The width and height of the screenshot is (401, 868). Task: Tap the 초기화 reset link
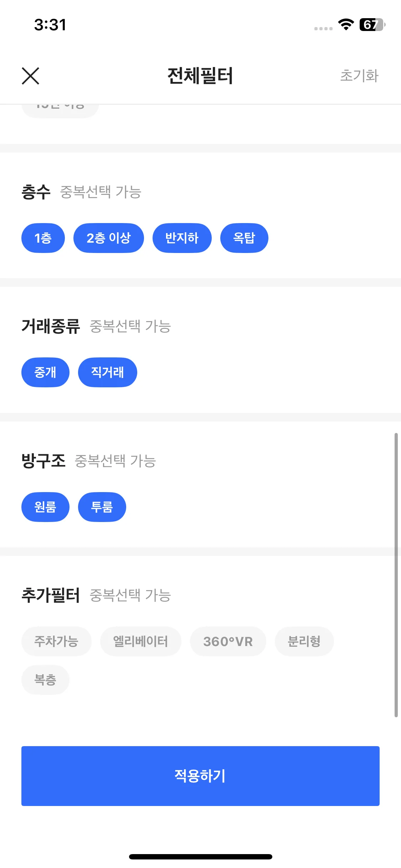359,76
